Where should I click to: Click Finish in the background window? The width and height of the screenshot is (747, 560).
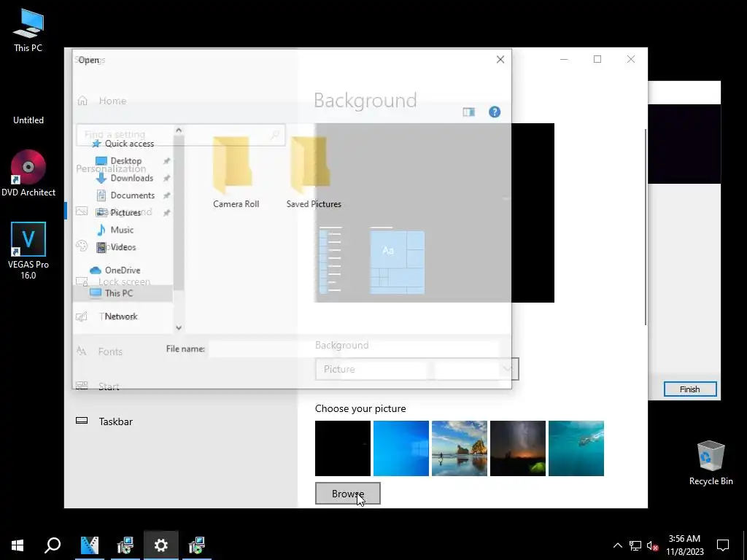click(690, 389)
